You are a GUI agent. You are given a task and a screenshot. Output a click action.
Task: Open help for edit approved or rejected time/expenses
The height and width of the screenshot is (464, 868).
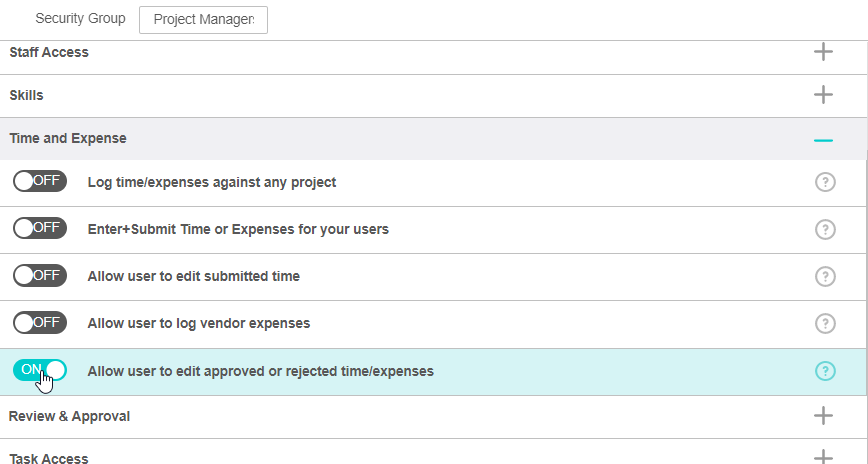click(825, 371)
